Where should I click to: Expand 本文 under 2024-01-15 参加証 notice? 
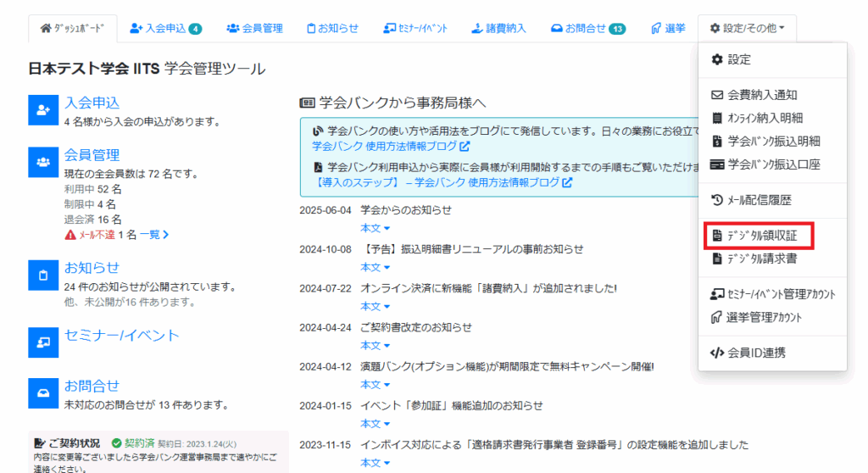click(375, 424)
